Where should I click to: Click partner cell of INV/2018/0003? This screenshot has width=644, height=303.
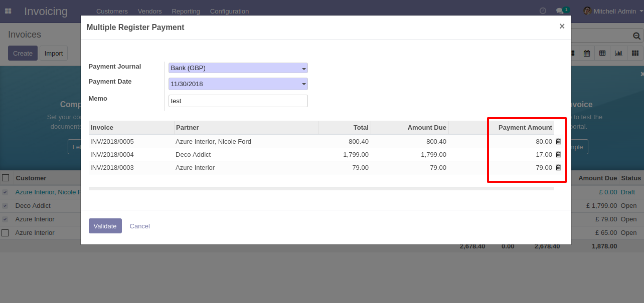point(246,168)
